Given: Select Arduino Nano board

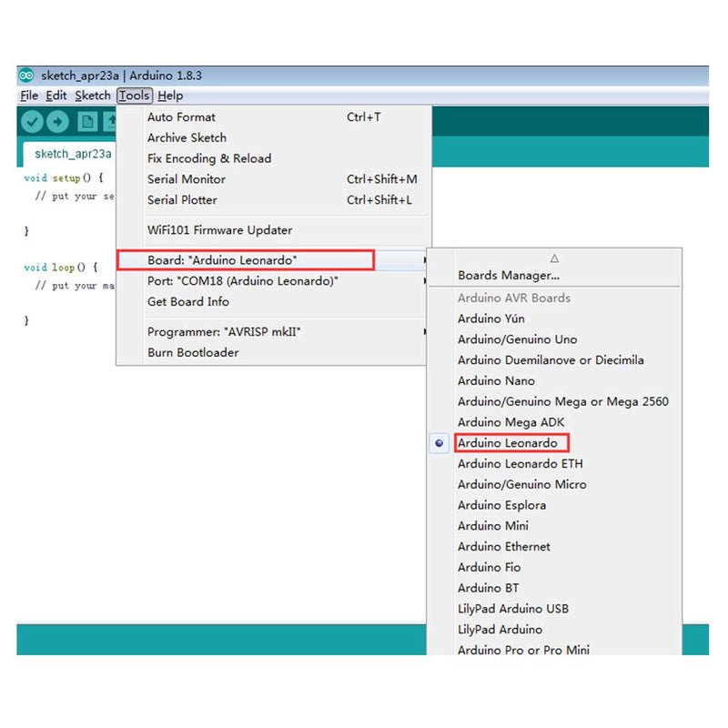Looking at the screenshot, I should click(554, 381).
